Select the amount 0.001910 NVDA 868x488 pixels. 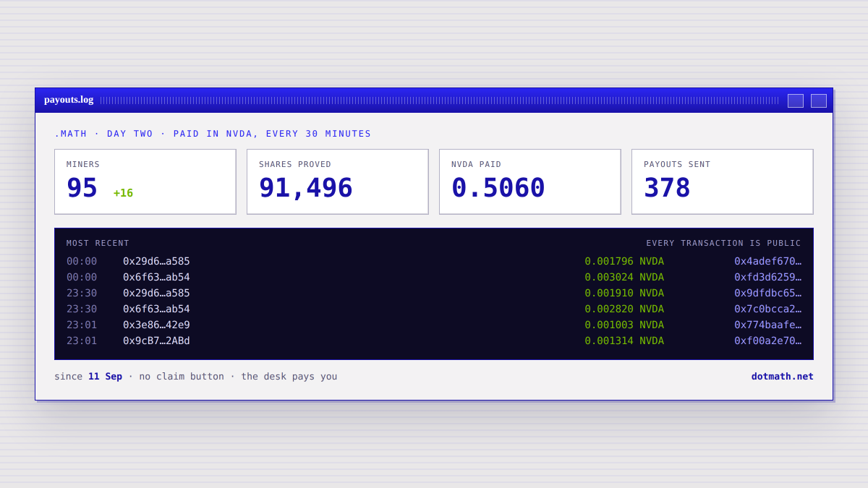pos(624,293)
